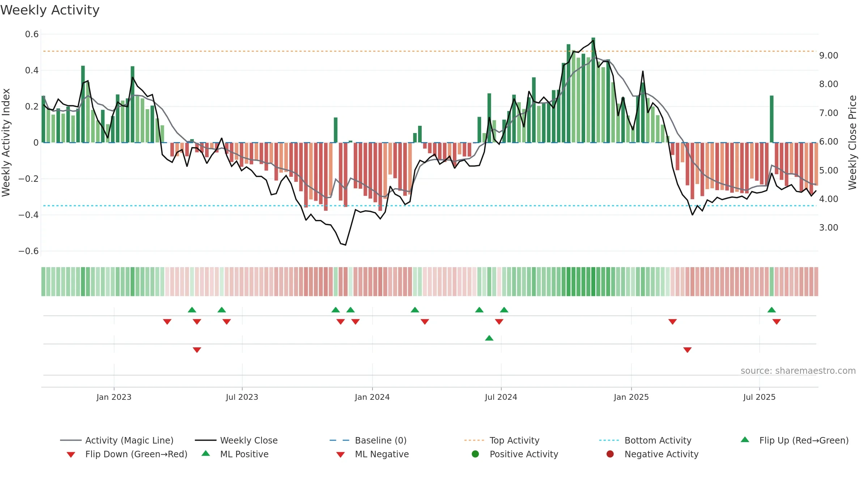Click the isolated green bar in July 2025
868x488 pixels.
pos(772,119)
